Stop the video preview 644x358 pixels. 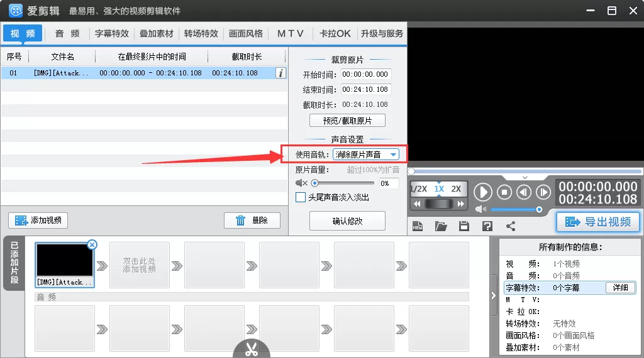[504, 192]
